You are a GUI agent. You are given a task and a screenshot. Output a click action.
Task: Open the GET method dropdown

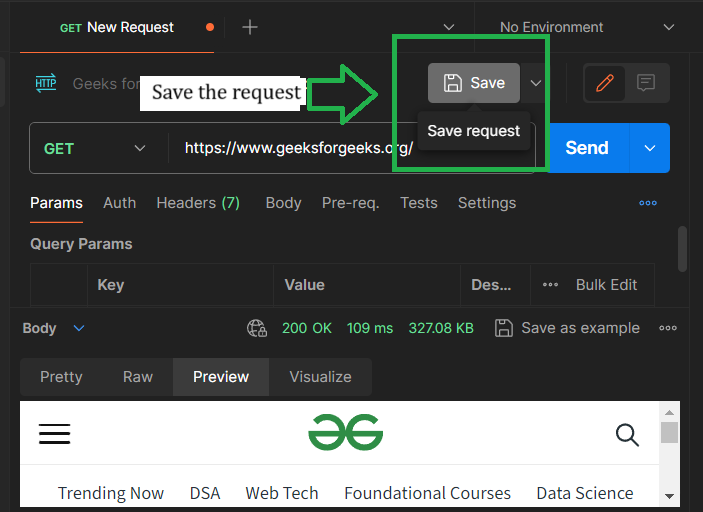(95, 148)
